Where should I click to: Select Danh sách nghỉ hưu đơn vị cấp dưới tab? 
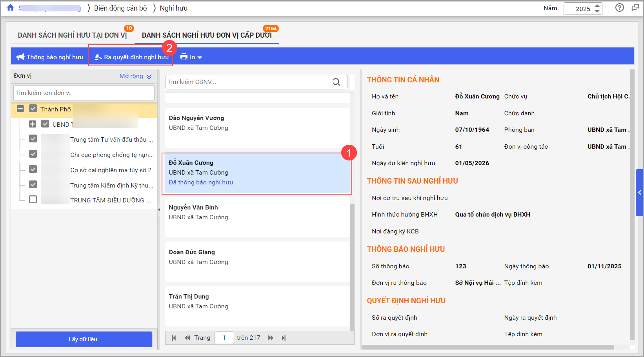pos(206,35)
